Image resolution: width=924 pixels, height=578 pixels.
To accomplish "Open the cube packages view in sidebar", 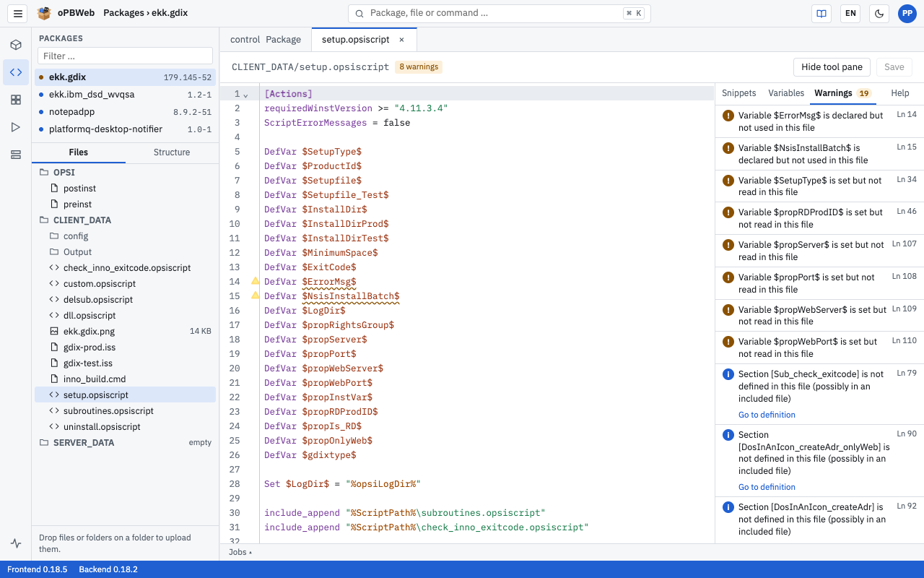I will click(x=16, y=45).
